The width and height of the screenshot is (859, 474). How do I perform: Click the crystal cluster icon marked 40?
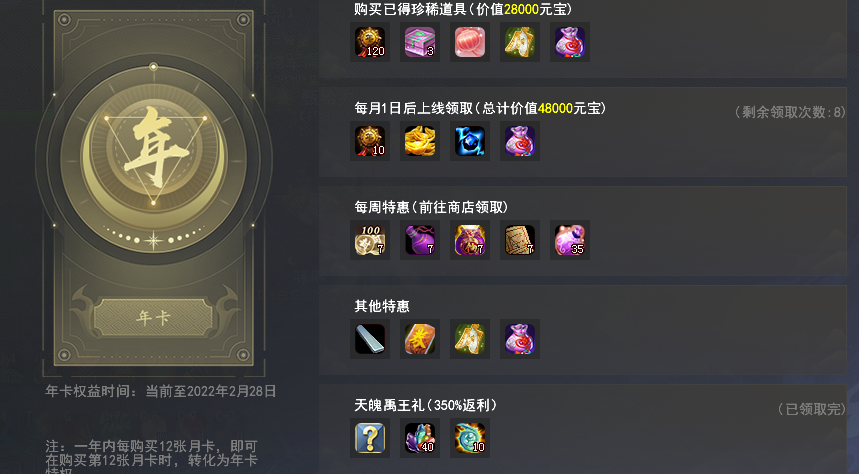click(x=420, y=438)
